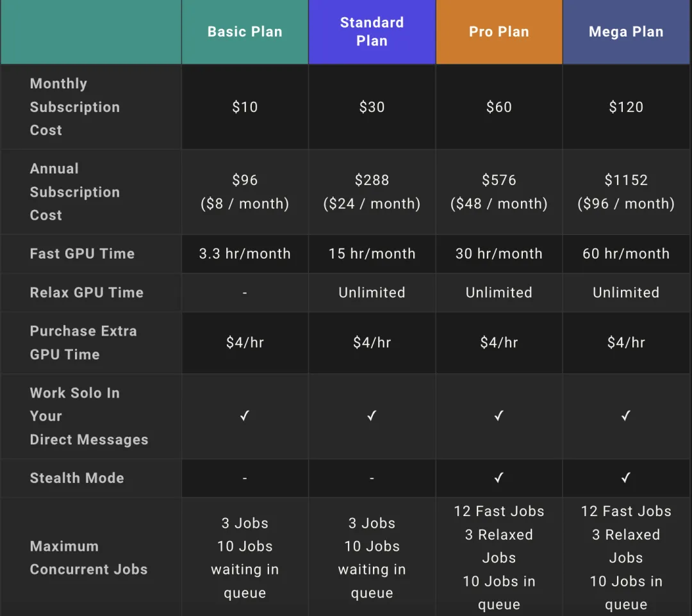This screenshot has width=692, height=616.
Task: Select Work Solo checkmark under Mega Plan
Action: (626, 416)
